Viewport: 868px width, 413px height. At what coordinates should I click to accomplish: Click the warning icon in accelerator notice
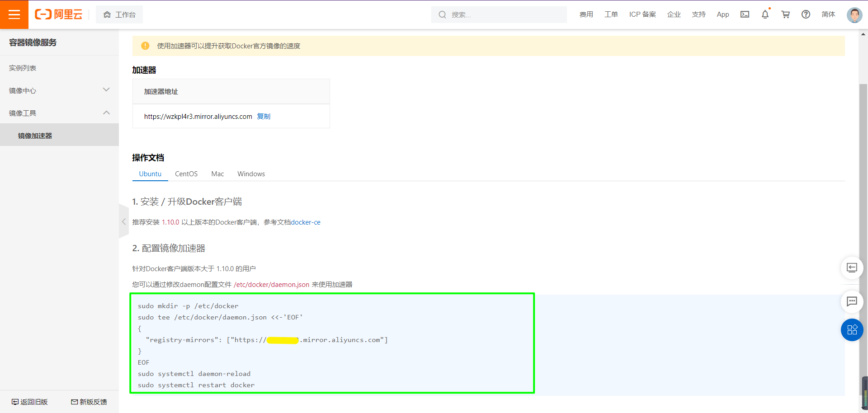coord(145,46)
